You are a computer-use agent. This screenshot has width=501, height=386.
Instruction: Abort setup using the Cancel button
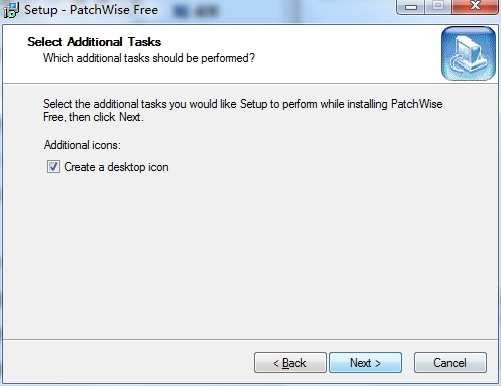450,362
